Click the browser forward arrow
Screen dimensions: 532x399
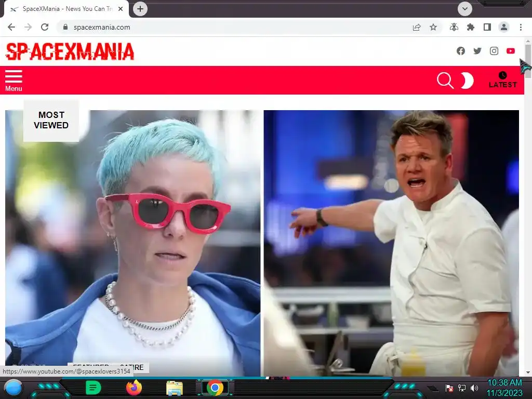click(28, 27)
